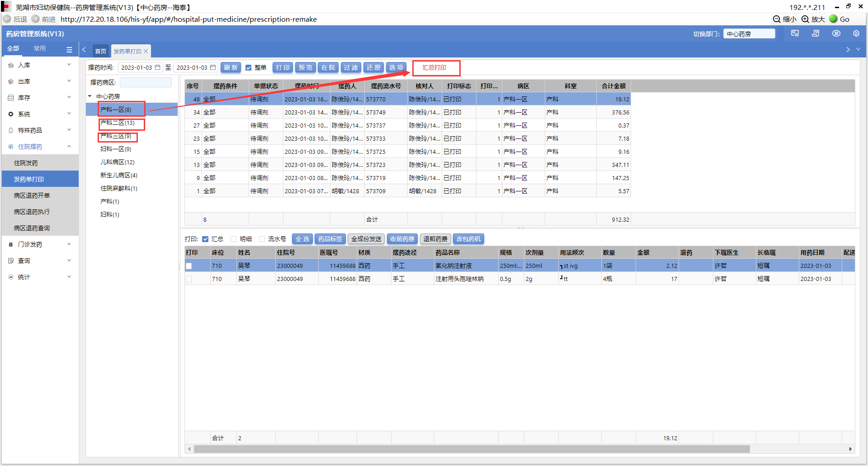This screenshot has height=466, width=868.
Task: Select ward 儿科病区(12) in tree
Action: point(118,162)
